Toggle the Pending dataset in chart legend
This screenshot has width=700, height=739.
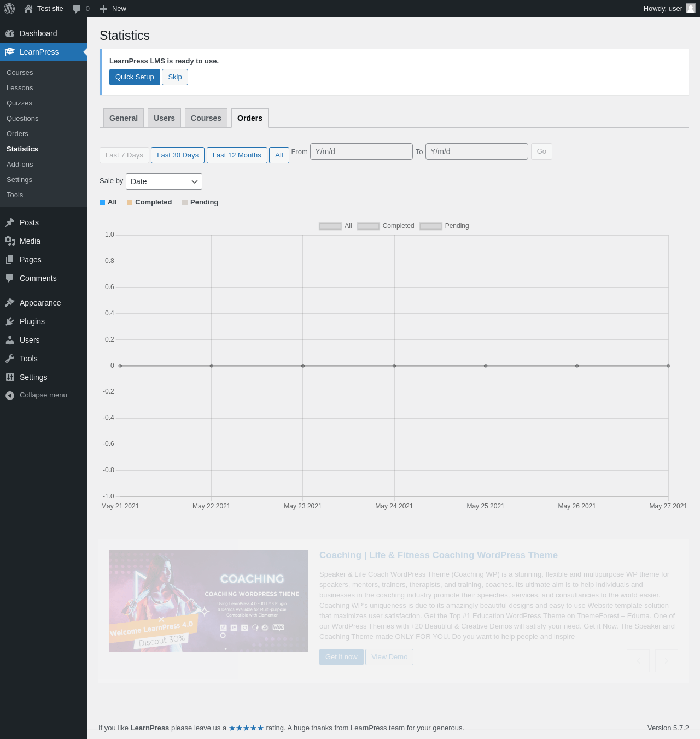point(444,226)
